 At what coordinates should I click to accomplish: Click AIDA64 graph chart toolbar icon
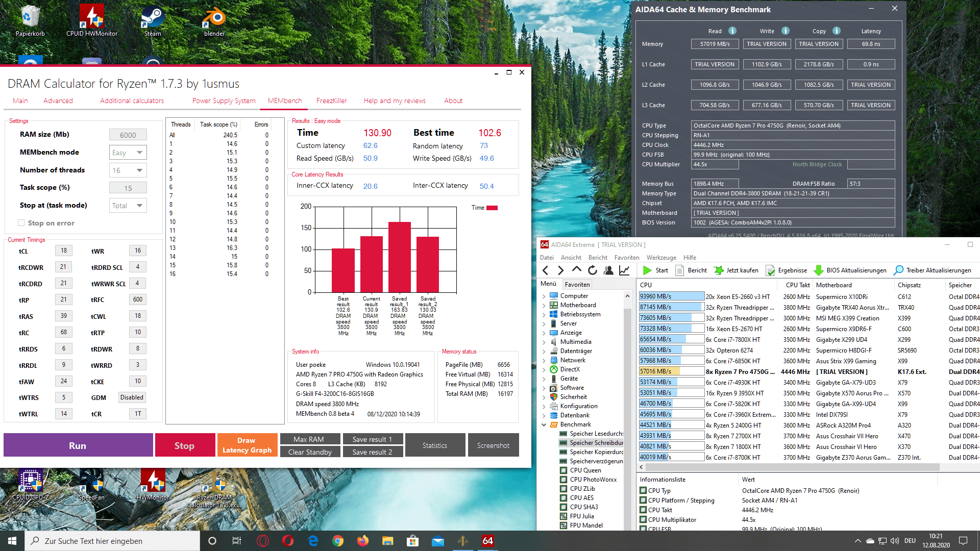(624, 270)
